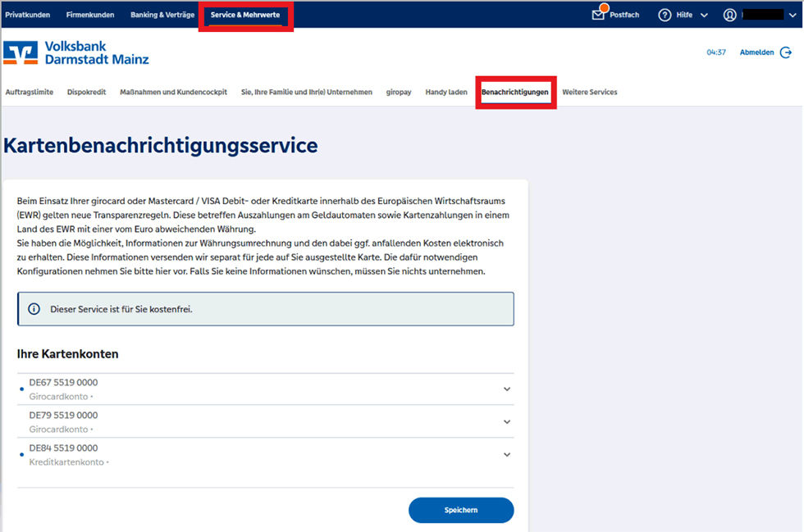Viewport: 804px width, 532px height.
Task: Click the Volksbank Darmstadt Mainz logo
Action: pyautogui.click(x=75, y=52)
